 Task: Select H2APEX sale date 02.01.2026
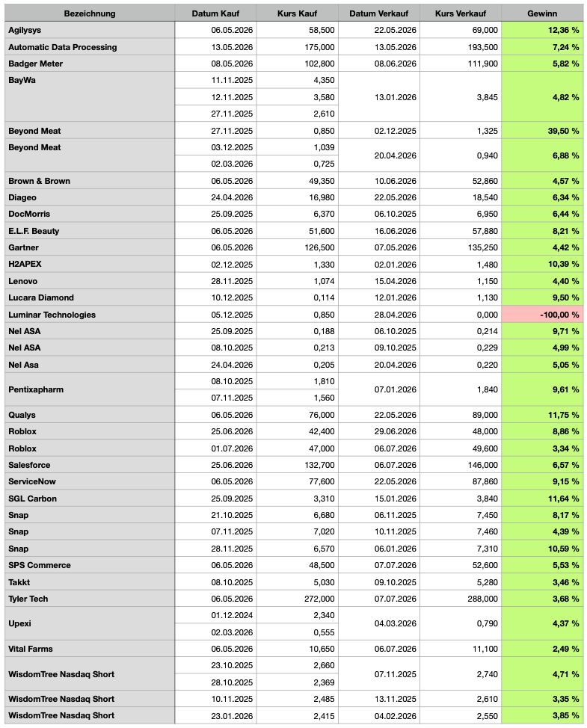coord(379,264)
